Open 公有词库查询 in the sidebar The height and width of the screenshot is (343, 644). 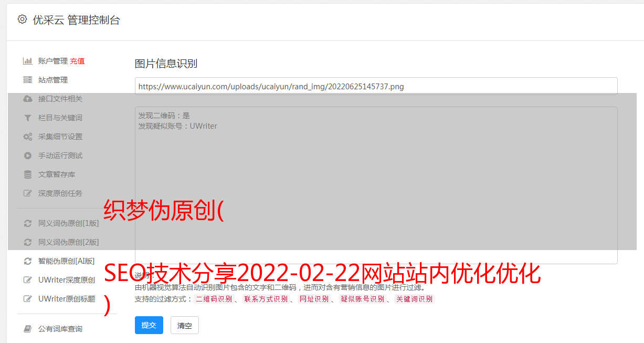(x=60, y=329)
